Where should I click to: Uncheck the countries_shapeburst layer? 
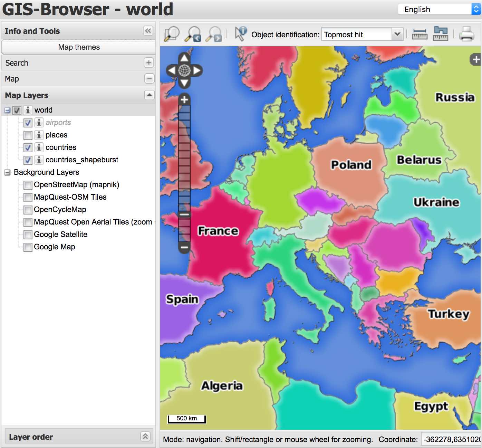28,160
